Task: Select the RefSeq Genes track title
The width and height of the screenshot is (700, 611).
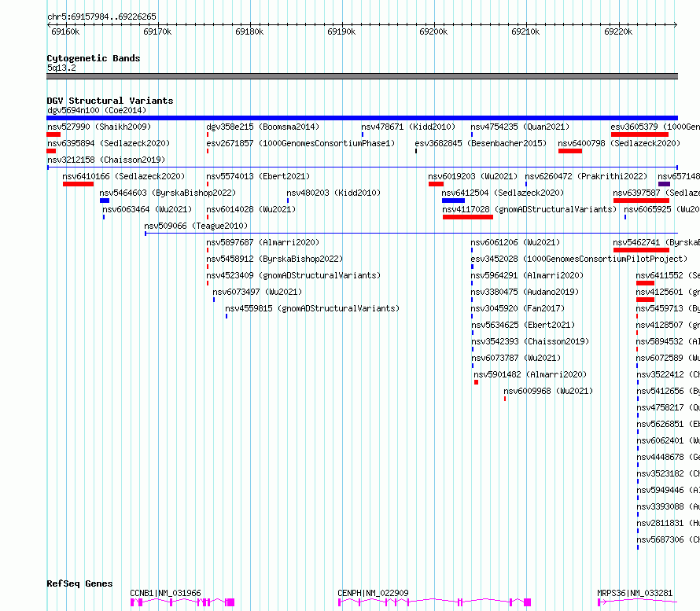Action: click(x=79, y=583)
